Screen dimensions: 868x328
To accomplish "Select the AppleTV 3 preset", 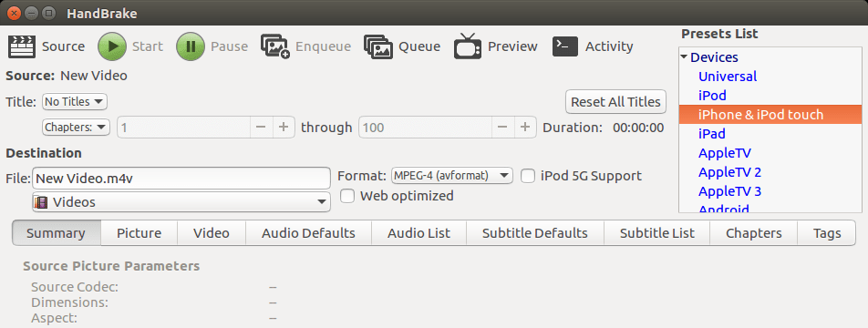I will pyautogui.click(x=729, y=191).
